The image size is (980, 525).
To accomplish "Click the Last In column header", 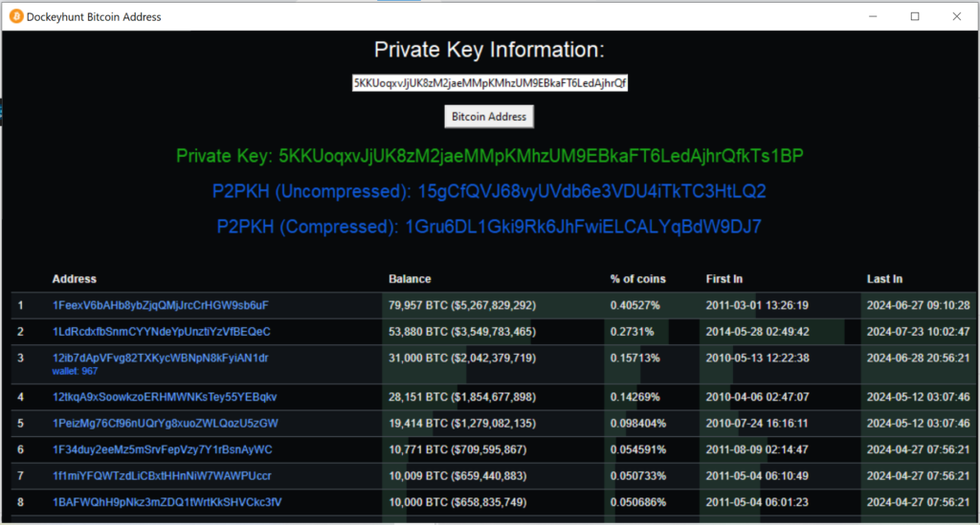I will [x=884, y=279].
